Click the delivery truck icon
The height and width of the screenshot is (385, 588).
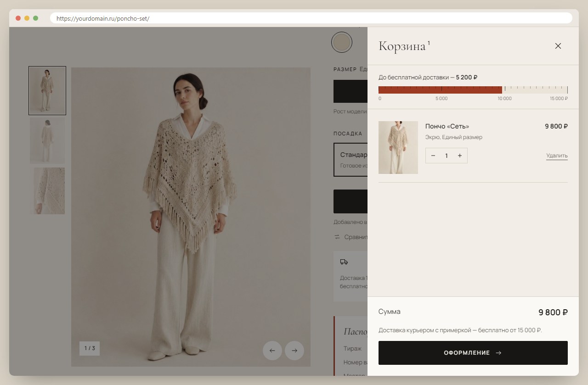[344, 262]
